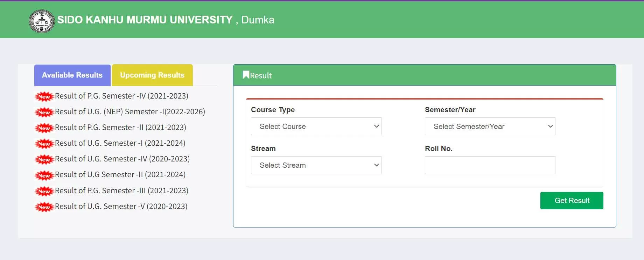Open Result of U.G. Semester -I (2021-2024)
Screen dimensions: 644x260
click(x=120, y=143)
